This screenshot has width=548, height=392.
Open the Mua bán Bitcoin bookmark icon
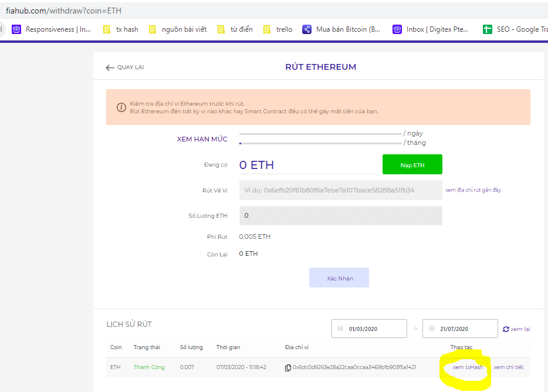(306, 29)
